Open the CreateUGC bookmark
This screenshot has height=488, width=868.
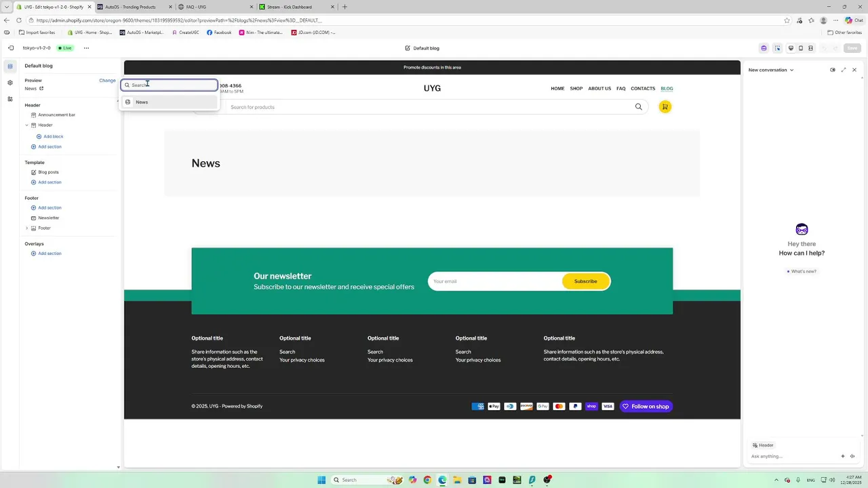click(x=185, y=33)
